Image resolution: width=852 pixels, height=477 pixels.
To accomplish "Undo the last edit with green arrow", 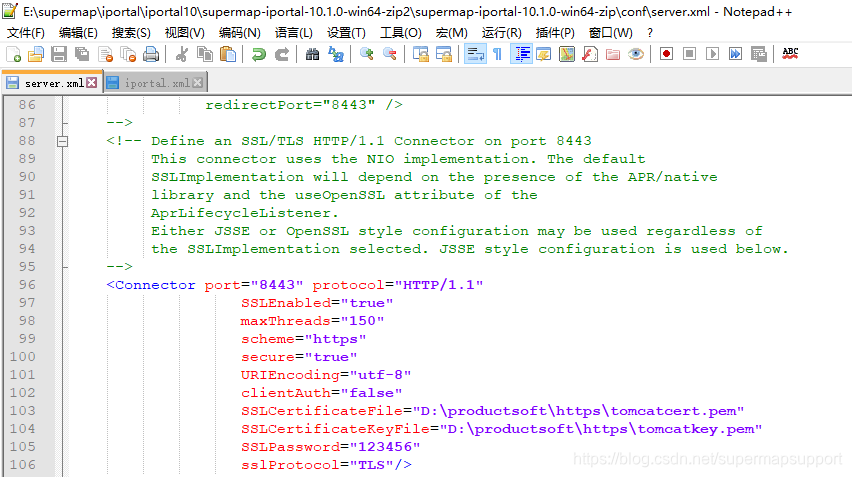I will click(x=259, y=54).
